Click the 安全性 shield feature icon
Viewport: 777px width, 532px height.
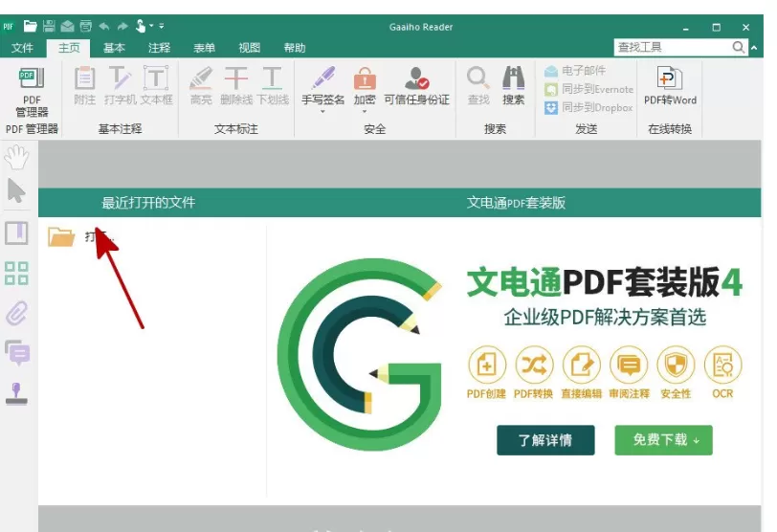676,366
